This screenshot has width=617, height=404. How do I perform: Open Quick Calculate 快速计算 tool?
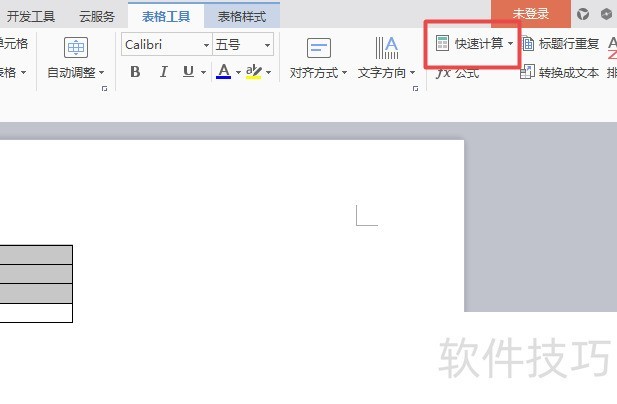(x=474, y=44)
